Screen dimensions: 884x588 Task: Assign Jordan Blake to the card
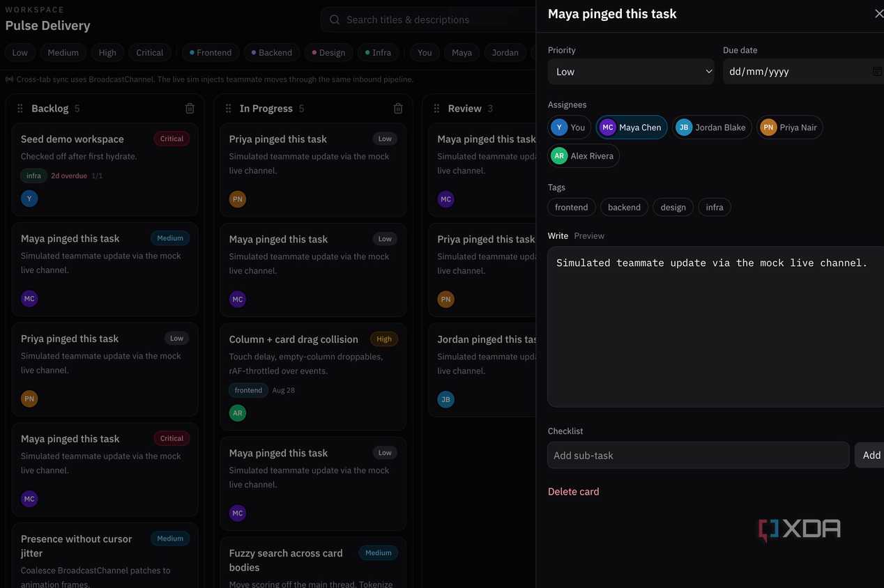pyautogui.click(x=712, y=127)
